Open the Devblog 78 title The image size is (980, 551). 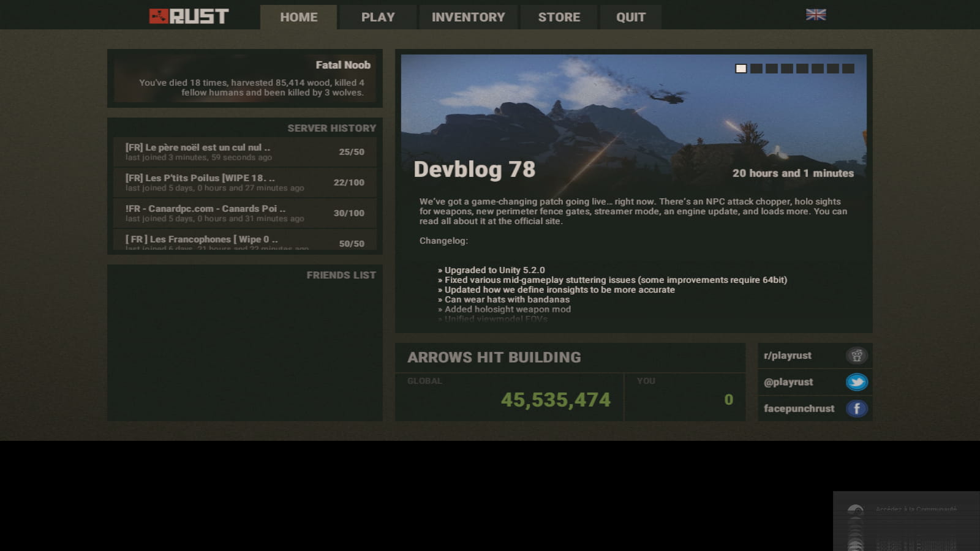474,170
